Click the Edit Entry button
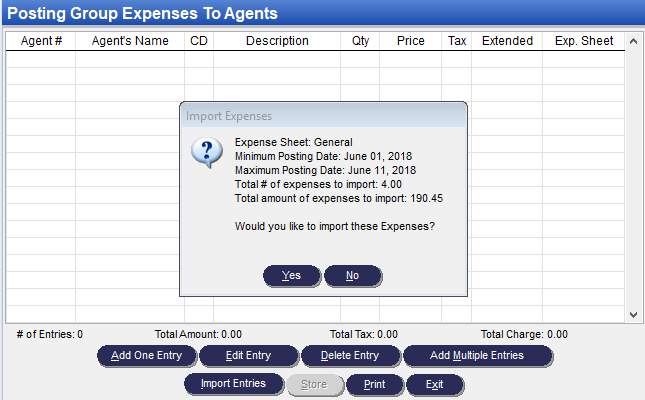The image size is (645, 400). coord(248,355)
